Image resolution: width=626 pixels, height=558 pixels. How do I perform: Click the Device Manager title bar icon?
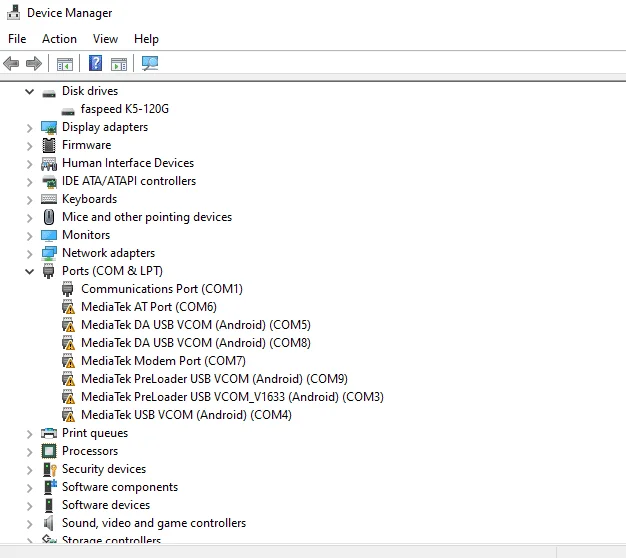[x=14, y=12]
